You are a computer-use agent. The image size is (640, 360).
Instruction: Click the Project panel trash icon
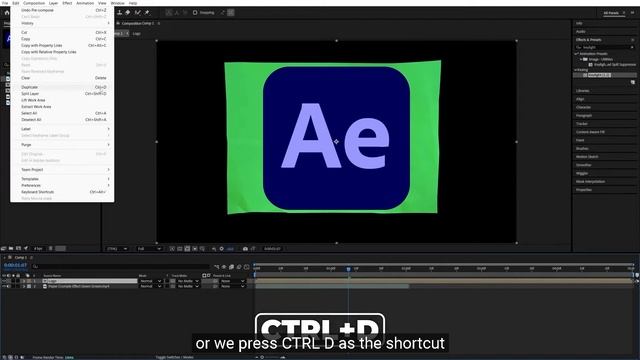(x=51, y=248)
